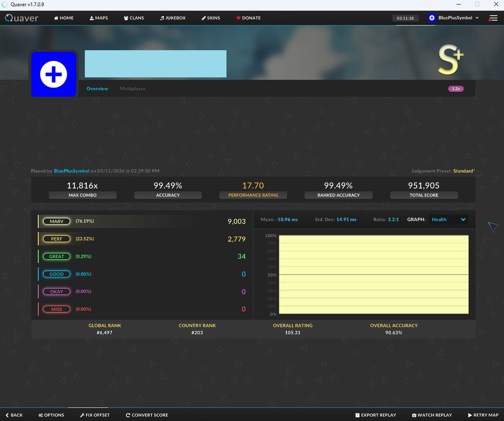Click the DONATE heart link
Image resolution: width=504 pixels, height=421 pixels.
click(248, 18)
